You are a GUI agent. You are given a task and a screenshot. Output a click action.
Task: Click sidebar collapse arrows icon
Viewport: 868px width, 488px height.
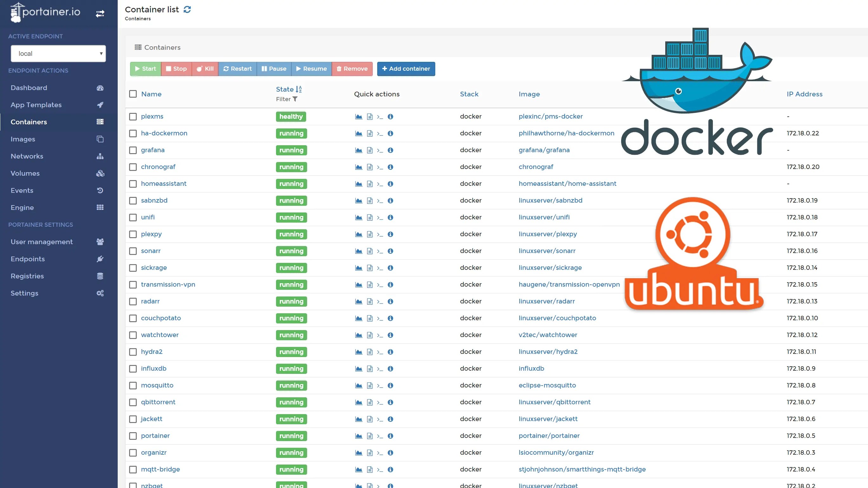click(100, 13)
